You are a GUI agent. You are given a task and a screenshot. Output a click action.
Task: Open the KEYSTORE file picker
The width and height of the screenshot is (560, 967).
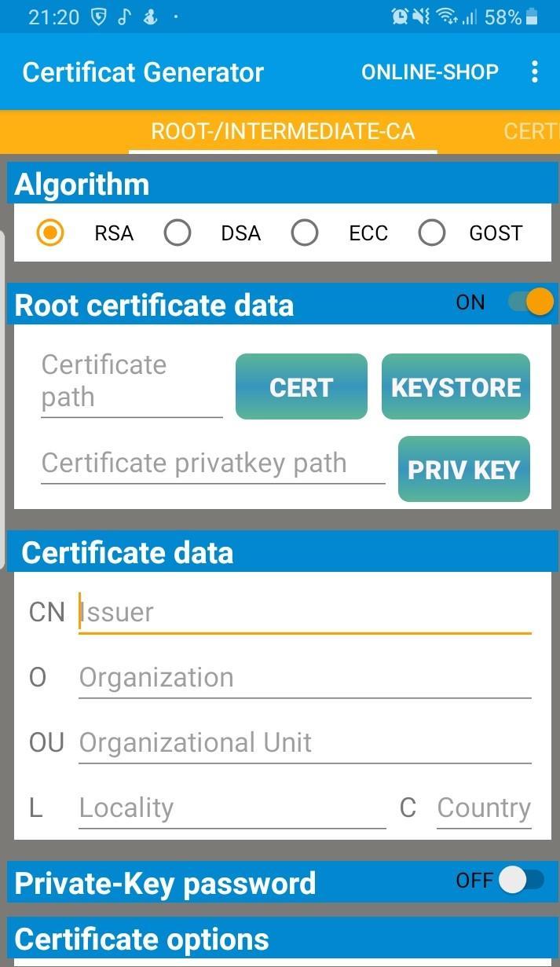pos(456,386)
